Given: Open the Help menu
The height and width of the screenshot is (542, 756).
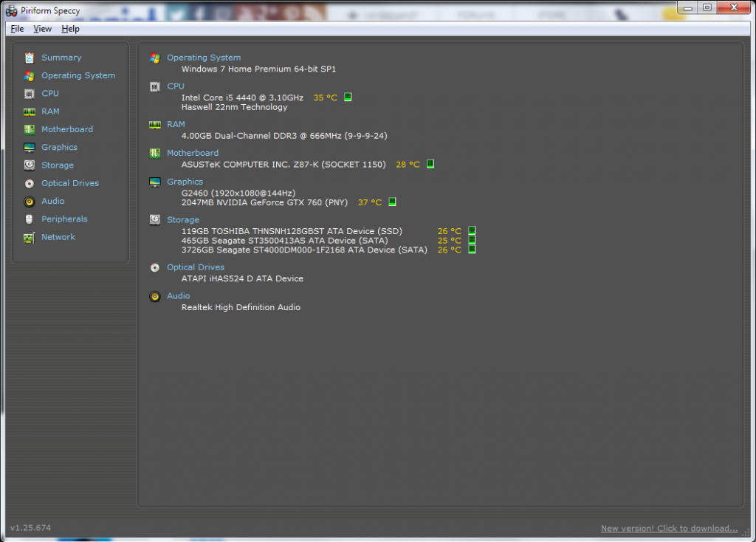Looking at the screenshot, I should click(x=70, y=29).
